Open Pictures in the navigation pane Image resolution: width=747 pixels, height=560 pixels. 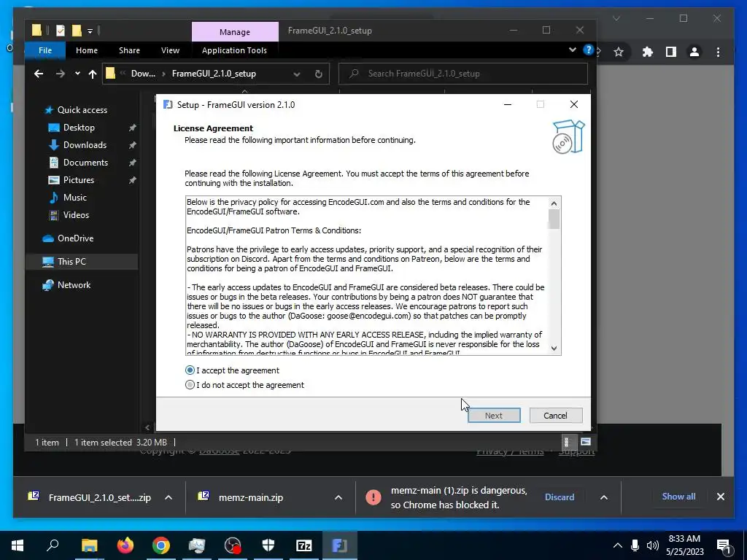tap(71, 180)
